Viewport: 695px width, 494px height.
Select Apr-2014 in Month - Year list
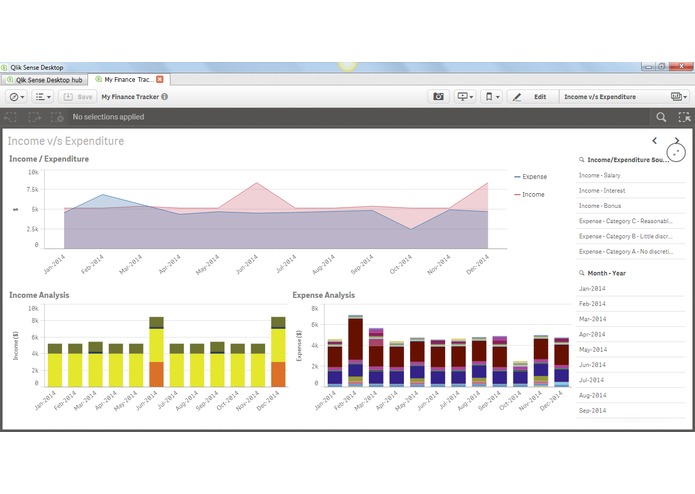coord(631,334)
